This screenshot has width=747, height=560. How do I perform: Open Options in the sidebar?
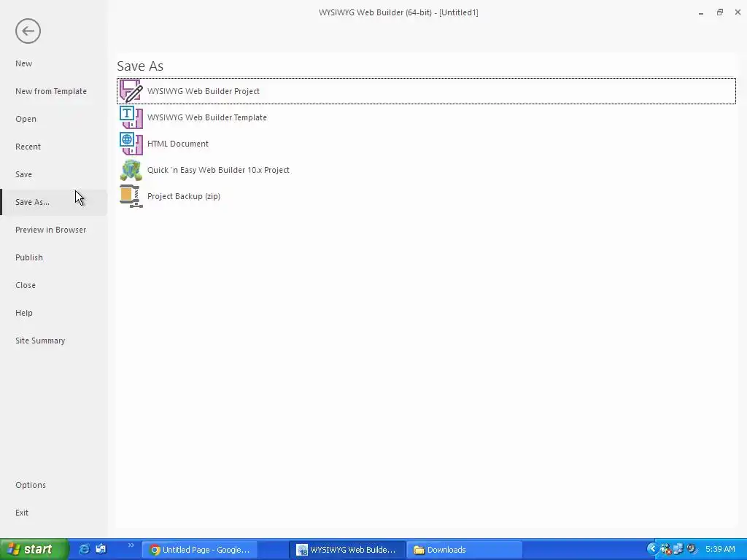31,485
